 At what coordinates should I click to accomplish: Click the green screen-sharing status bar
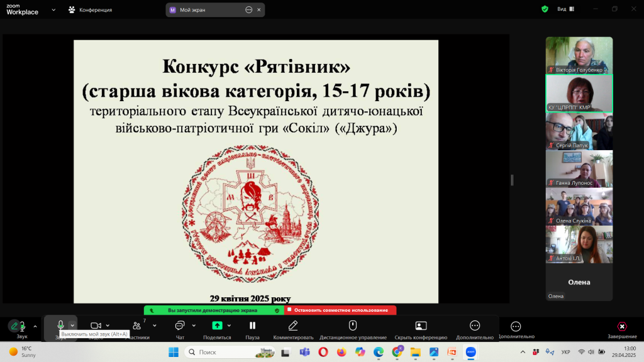[213, 310]
